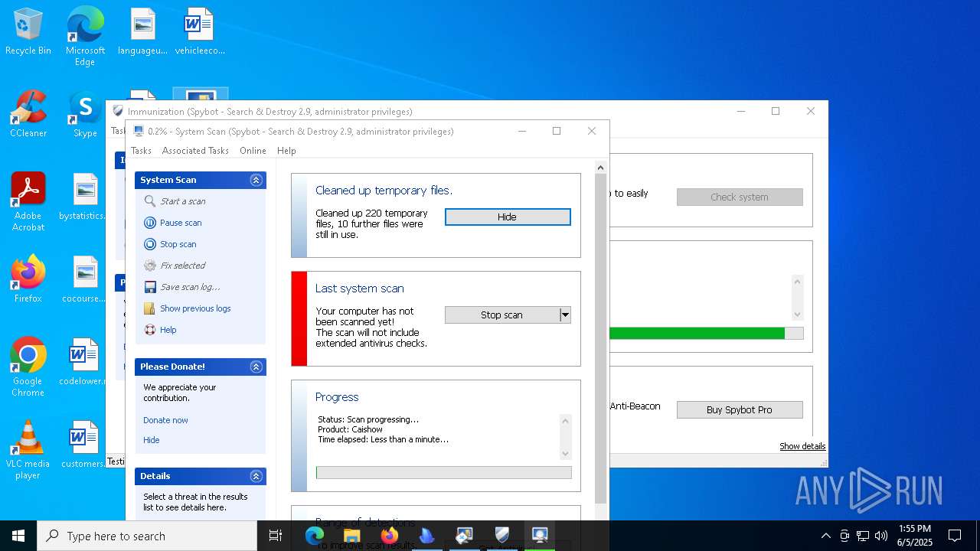980x551 pixels.
Task: Open the Help menu in System Scan
Action: coord(286,151)
